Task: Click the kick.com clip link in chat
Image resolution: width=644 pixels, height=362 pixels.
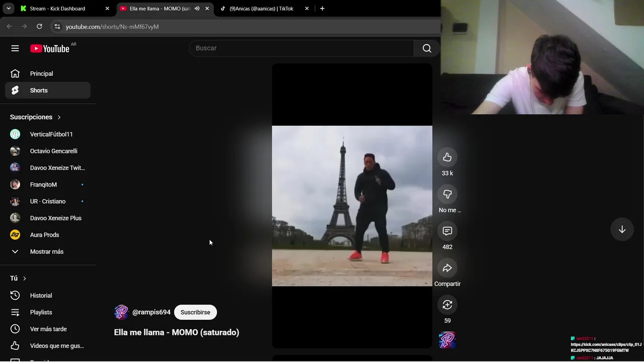Action: click(x=606, y=347)
